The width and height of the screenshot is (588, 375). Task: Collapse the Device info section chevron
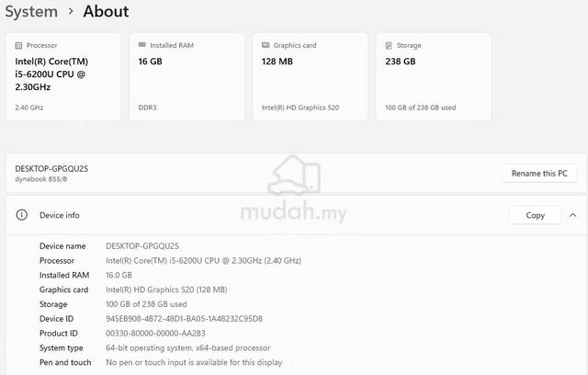pos(572,215)
